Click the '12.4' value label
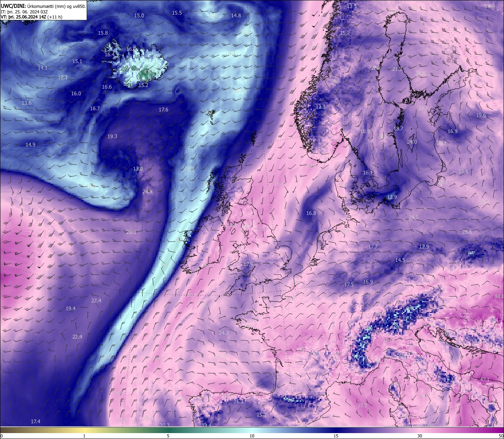504x439 pixels. (x=206, y=425)
